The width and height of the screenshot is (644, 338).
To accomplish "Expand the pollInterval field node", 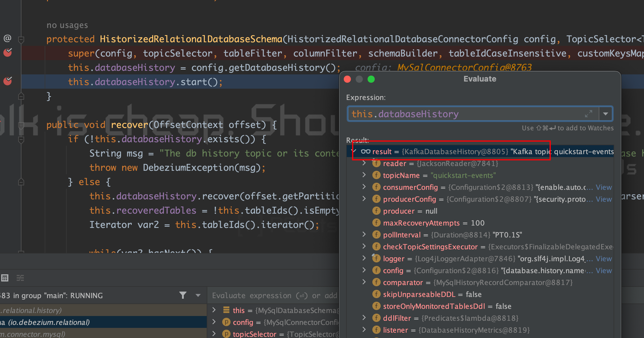I will tap(364, 234).
